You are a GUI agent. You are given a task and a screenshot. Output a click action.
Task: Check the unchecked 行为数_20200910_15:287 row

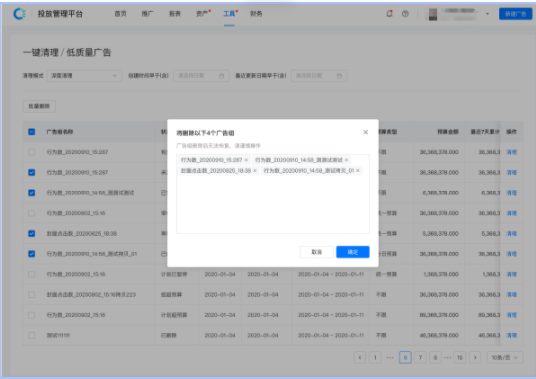click(31, 152)
